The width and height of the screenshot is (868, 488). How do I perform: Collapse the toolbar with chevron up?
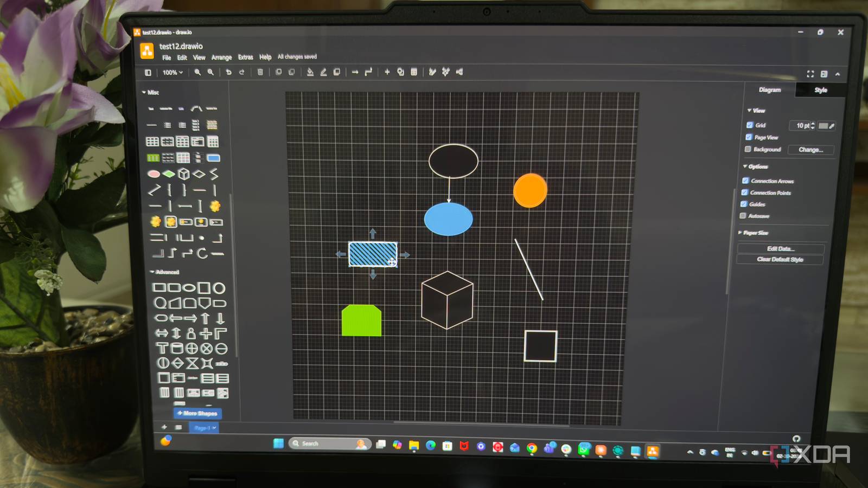point(838,74)
